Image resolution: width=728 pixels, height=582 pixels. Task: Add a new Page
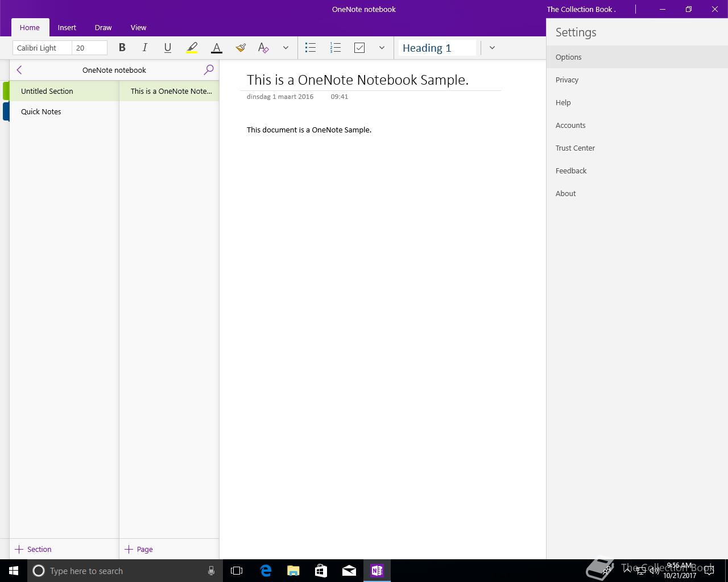pos(139,549)
